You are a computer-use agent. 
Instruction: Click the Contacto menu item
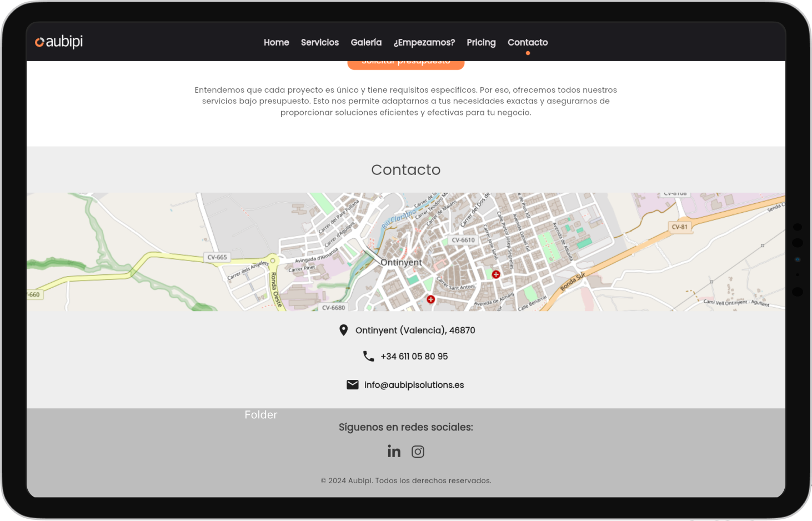pyautogui.click(x=527, y=42)
